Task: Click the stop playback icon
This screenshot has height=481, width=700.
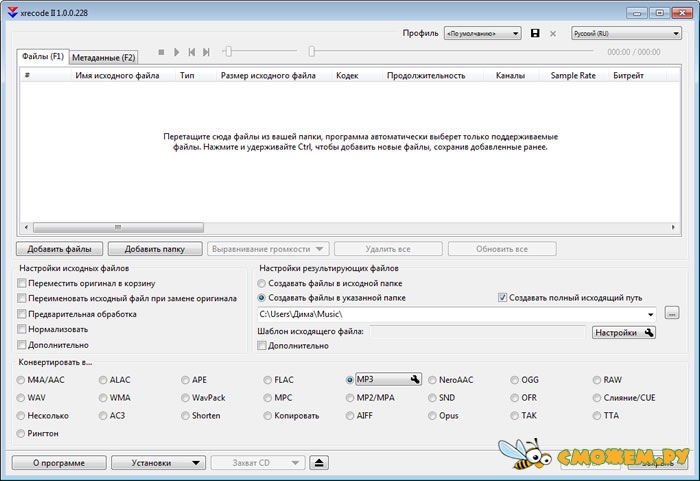Action: 161,52
